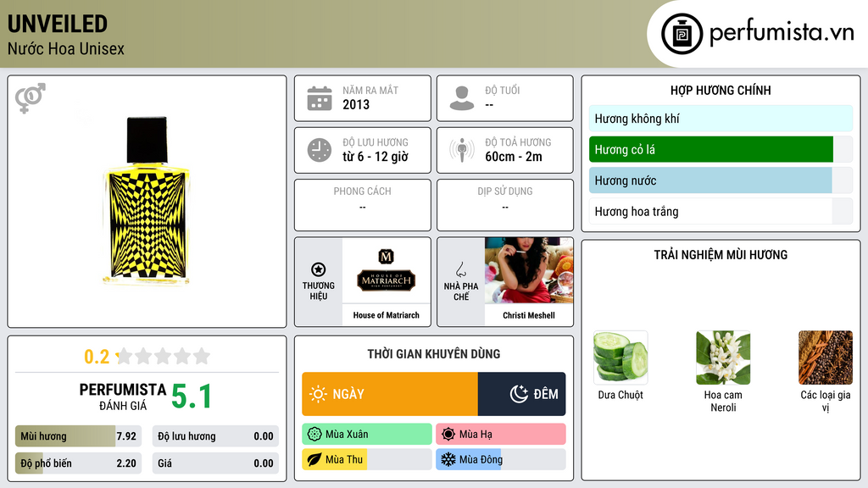Image resolution: width=868 pixels, height=488 pixels.
Task: Click the Nhà pha chế label
Action: tap(460, 291)
